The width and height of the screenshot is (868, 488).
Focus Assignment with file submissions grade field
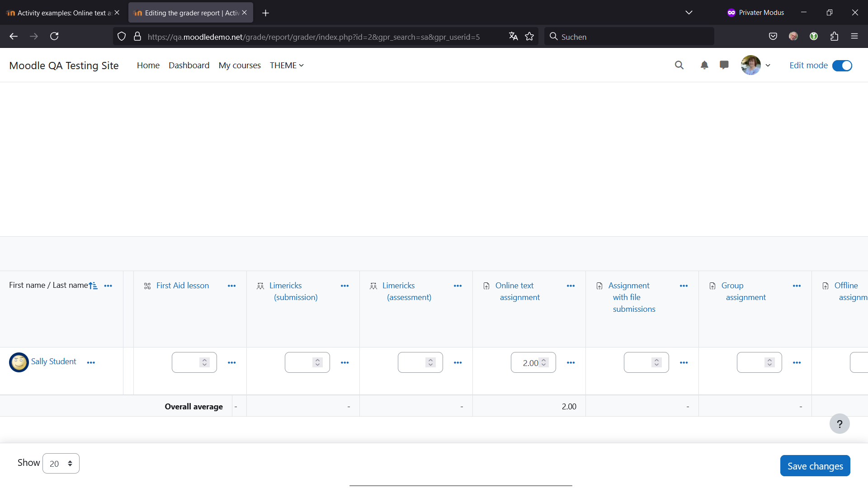point(646,362)
